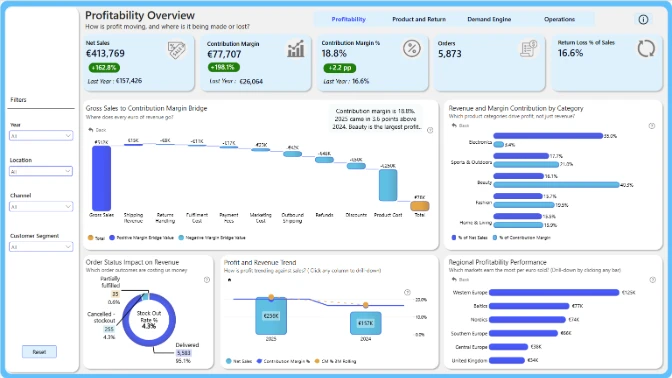Click Back arrow in Margin Bridge chart
672x378 pixels.
[91, 129]
